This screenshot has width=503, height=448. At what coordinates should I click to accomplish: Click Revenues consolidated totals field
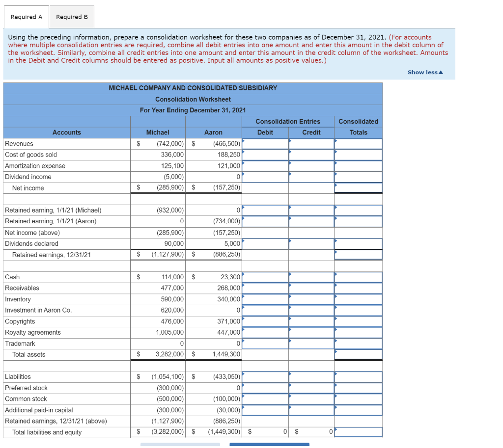coord(358,144)
